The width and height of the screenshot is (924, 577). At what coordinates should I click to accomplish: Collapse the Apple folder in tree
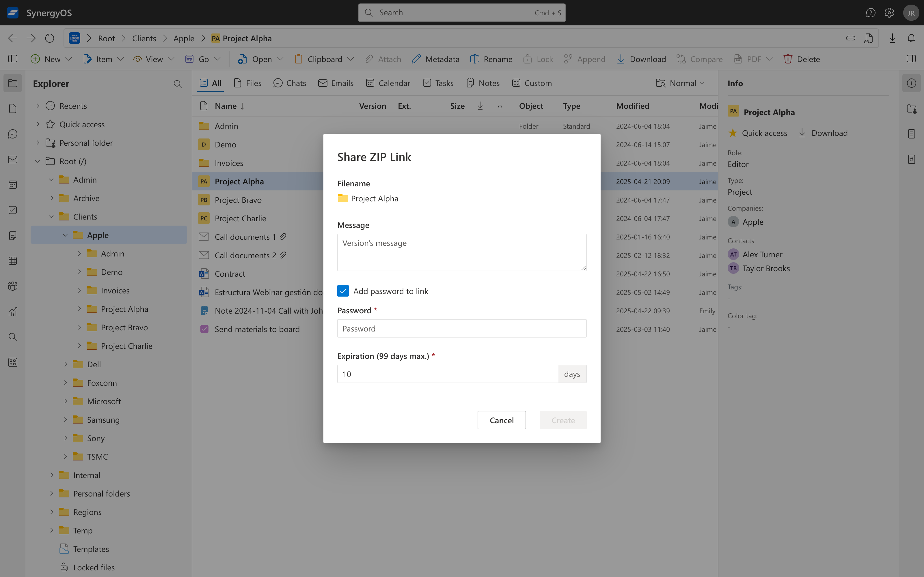click(65, 235)
